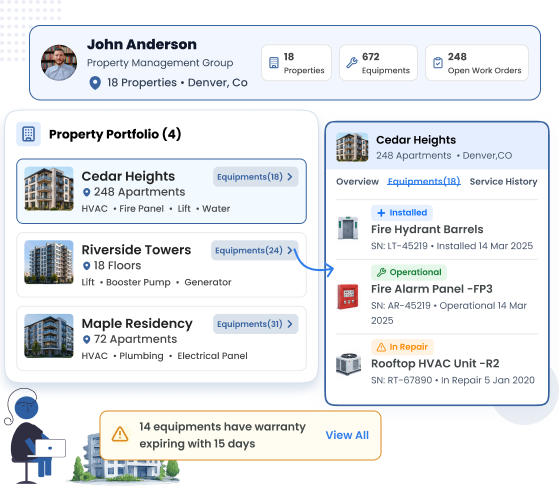559x489 pixels.
Task: Click the Installed status badge
Action: [402, 213]
